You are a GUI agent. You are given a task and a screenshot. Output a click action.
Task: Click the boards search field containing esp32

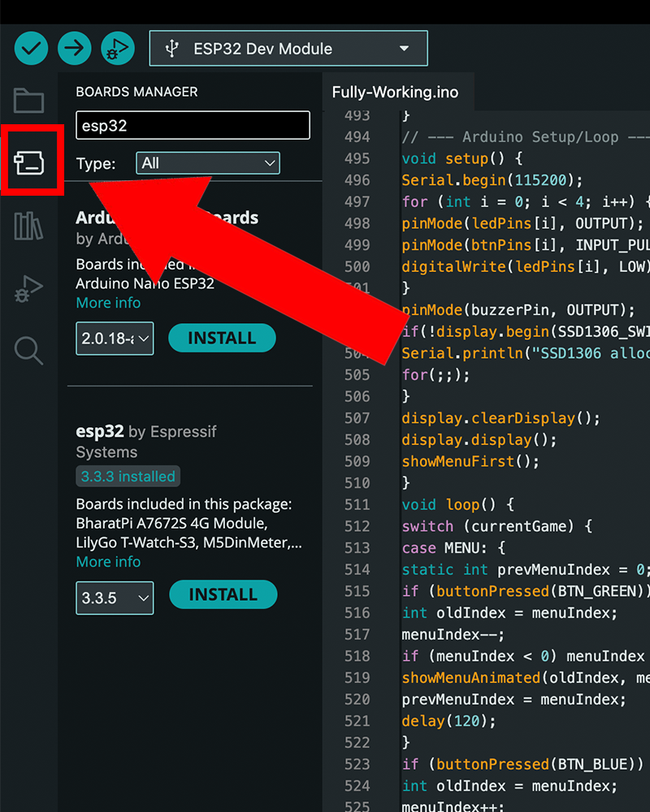(193, 126)
